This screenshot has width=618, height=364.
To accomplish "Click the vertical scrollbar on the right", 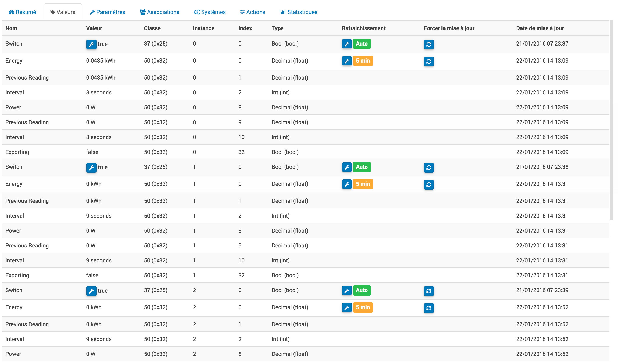I will tap(611, 120).
